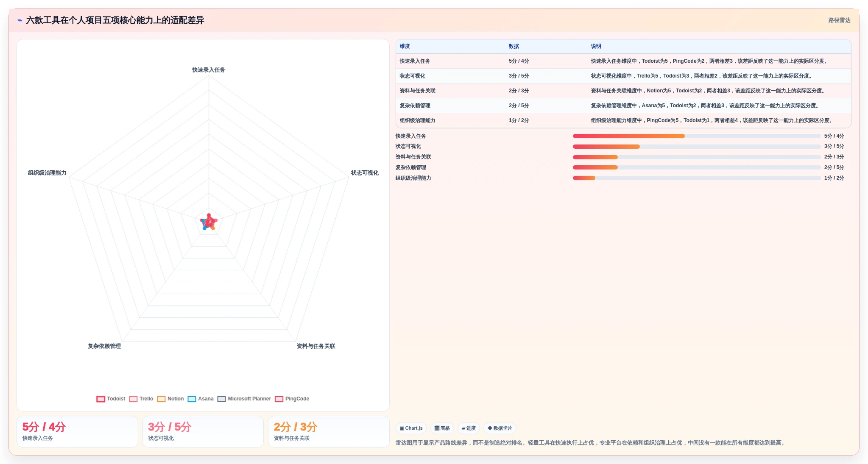
Task: Click the 状态可视化 progress bar
Action: pyautogui.click(x=697, y=147)
